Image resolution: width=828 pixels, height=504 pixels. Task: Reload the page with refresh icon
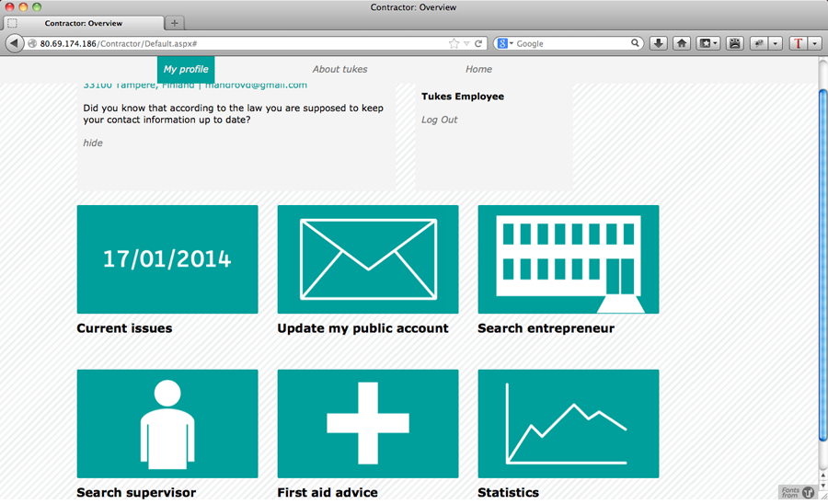point(478,43)
